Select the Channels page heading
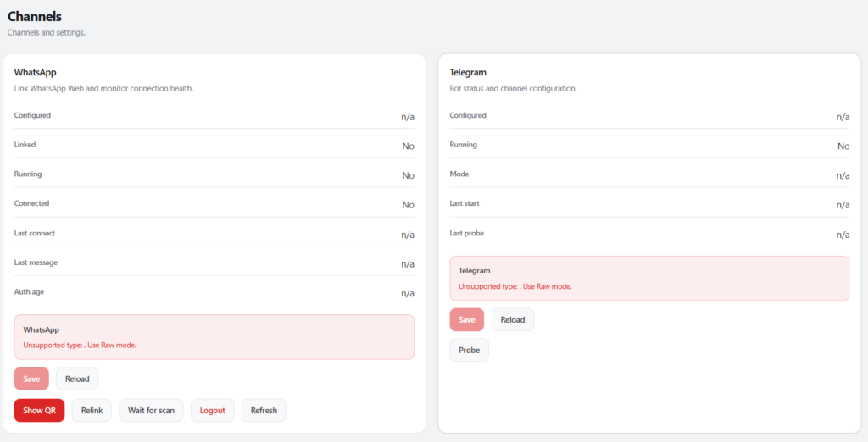The width and height of the screenshot is (868, 442). pyautogui.click(x=35, y=16)
